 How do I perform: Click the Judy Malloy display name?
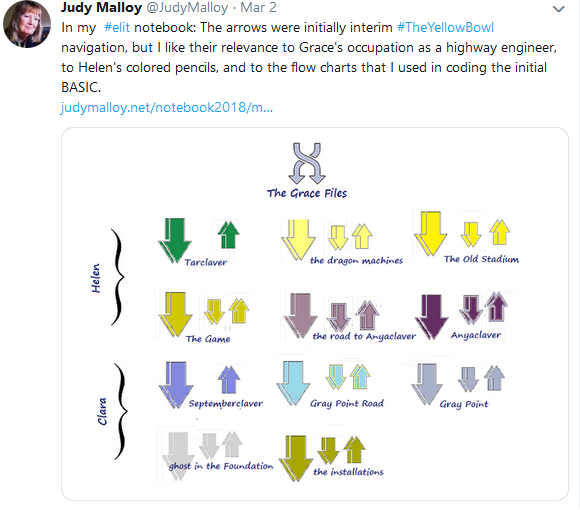101,7
